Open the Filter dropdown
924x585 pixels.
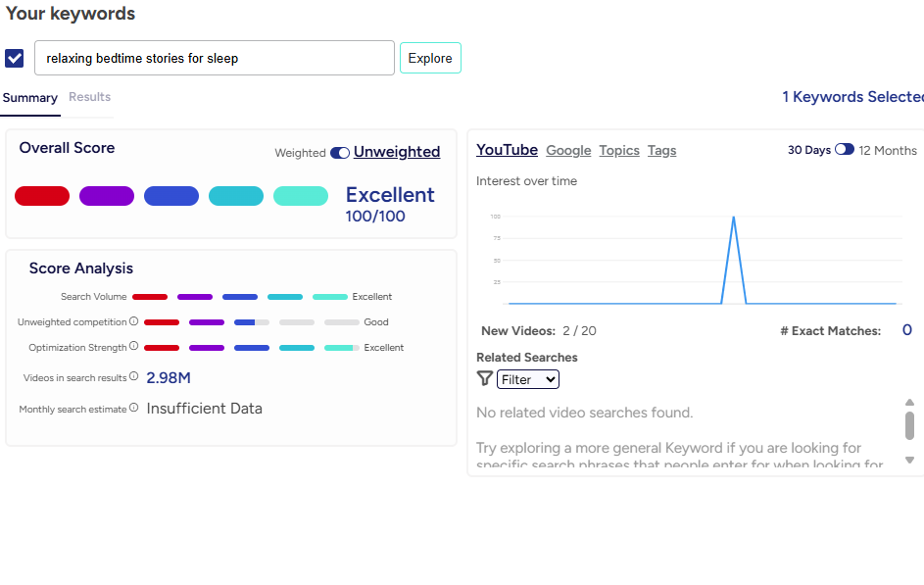click(x=528, y=379)
